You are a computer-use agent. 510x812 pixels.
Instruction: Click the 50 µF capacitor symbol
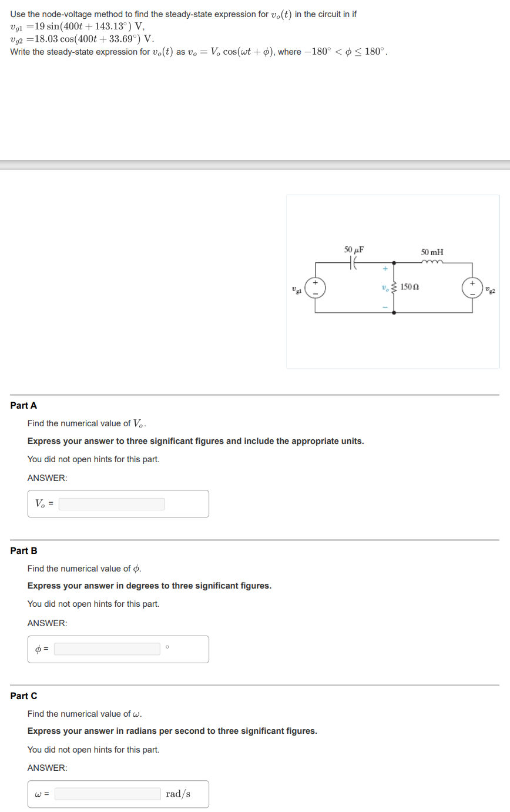click(x=353, y=263)
